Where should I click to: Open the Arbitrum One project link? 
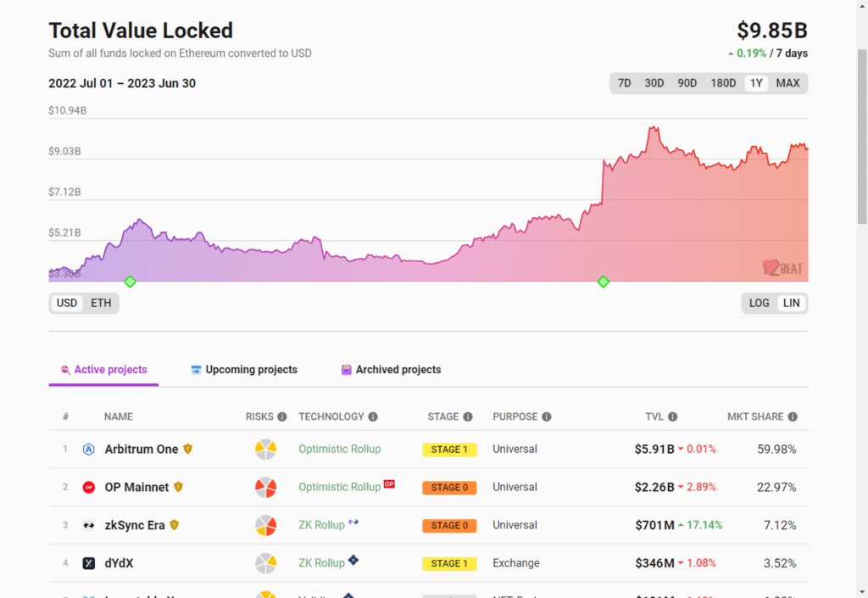coord(142,449)
